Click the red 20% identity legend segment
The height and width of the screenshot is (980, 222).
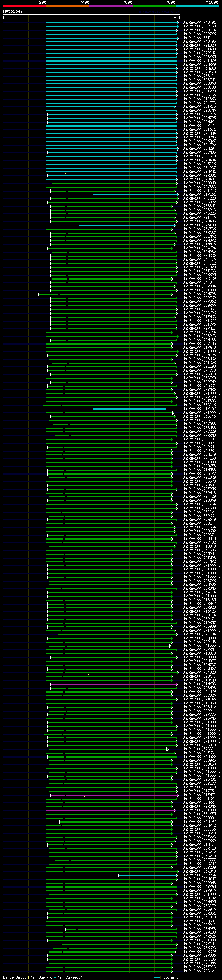[25, 6]
